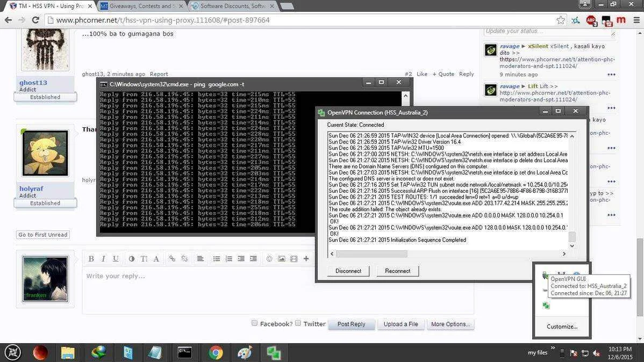Report the post by ghost13
This screenshot has width=644, height=362.
tap(159, 74)
